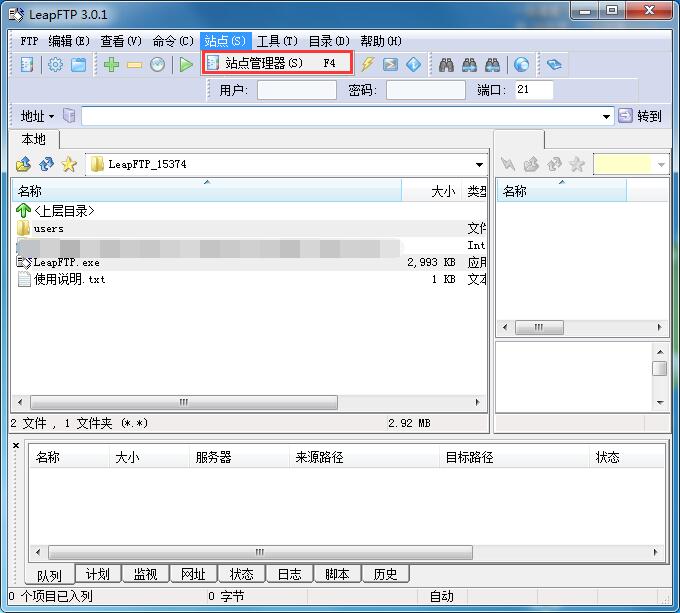Open the 目录(D) menu
This screenshot has width=680, height=613.
point(329,41)
